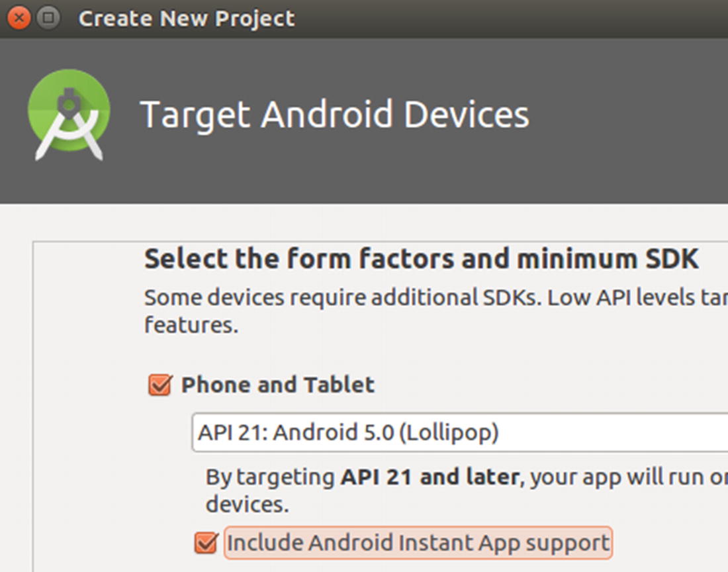This screenshot has width=728, height=572.
Task: Select the Android 5.0 (Lollipop) text in the combo box
Action: pos(386,432)
